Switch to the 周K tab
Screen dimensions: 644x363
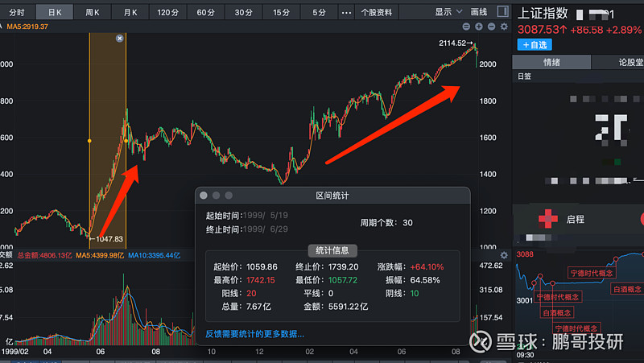93,12
